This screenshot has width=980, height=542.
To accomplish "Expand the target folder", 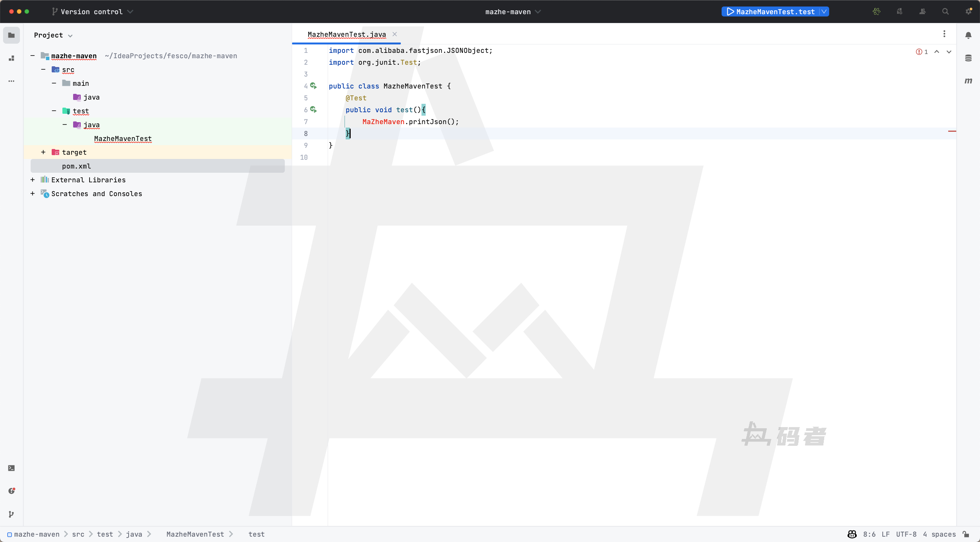I will click(x=43, y=152).
